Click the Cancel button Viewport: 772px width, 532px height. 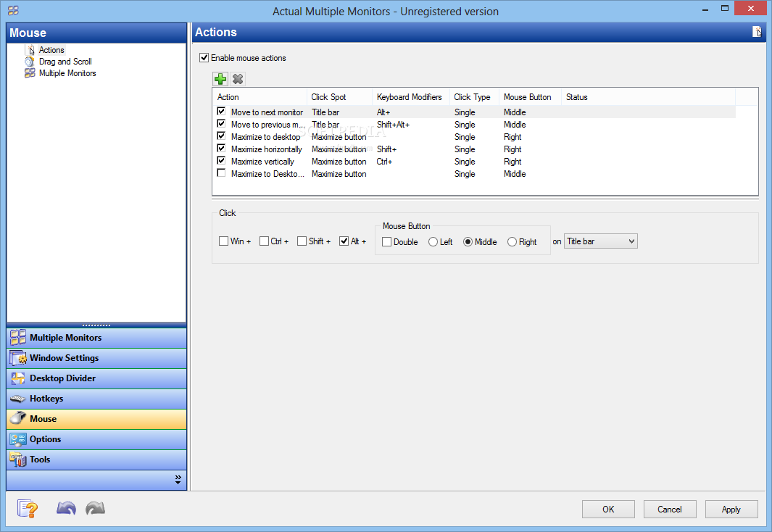click(670, 510)
